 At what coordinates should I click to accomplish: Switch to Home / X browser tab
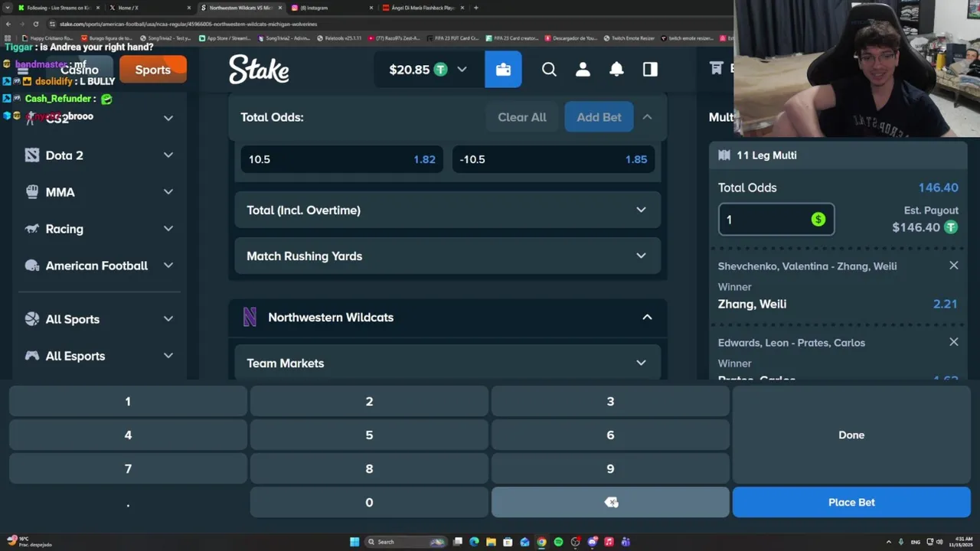tap(149, 8)
